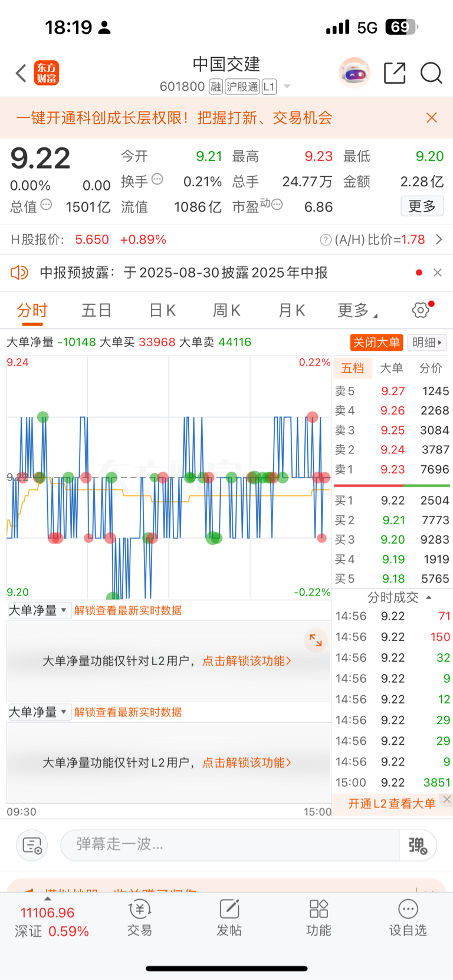Tap the buy-sell ratio red-green bar
The image size is (453, 980).
click(x=392, y=486)
